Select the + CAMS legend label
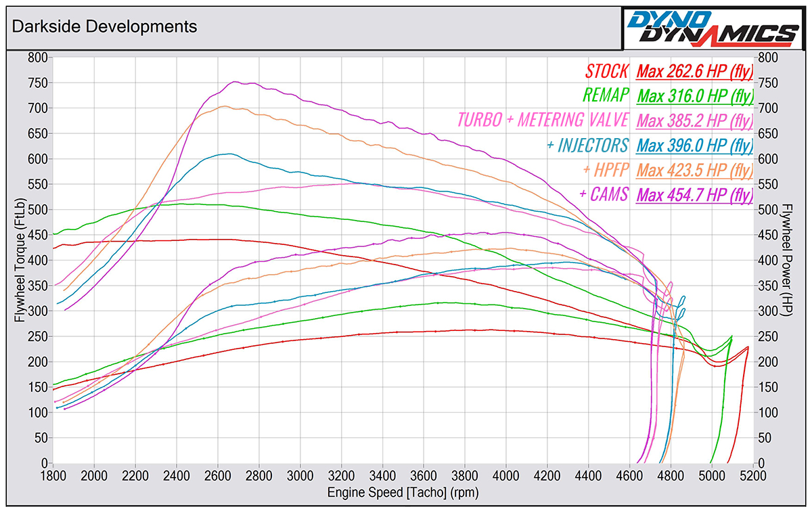 pyautogui.click(x=604, y=195)
